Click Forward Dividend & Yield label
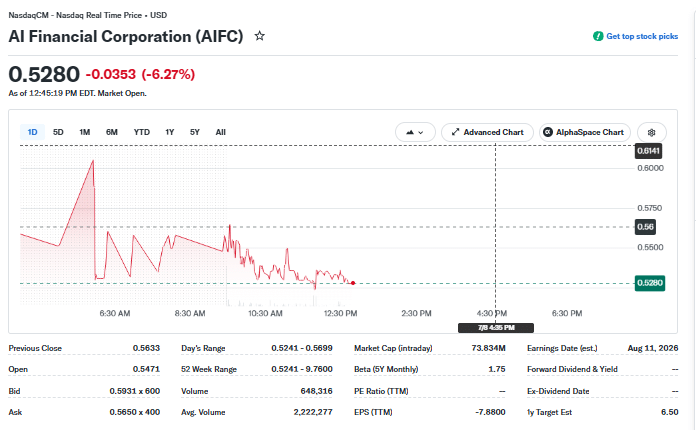Image resolution: width=696 pixels, height=430 pixels. click(572, 369)
